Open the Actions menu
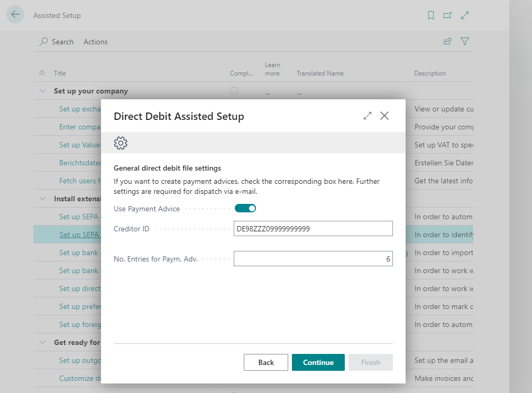This screenshot has height=393, width=532. [x=95, y=41]
